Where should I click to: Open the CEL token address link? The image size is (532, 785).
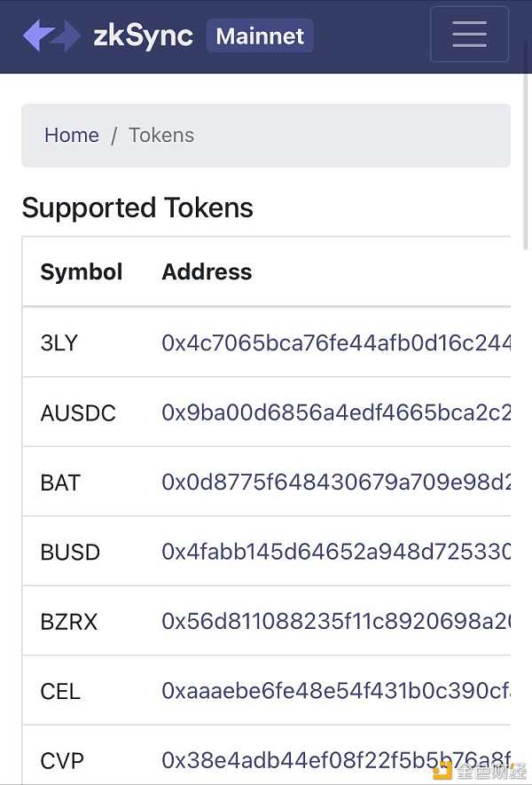336,691
